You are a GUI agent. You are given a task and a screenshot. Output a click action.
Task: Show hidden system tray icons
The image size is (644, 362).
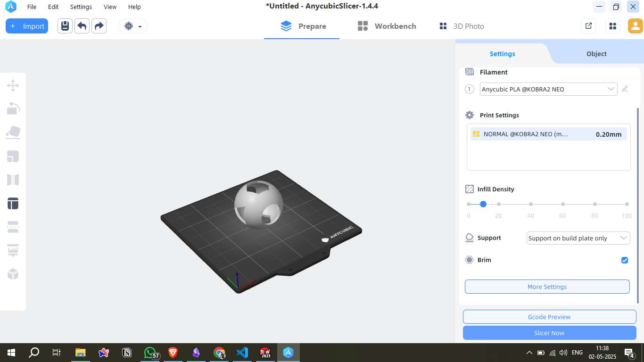pyautogui.click(x=529, y=353)
